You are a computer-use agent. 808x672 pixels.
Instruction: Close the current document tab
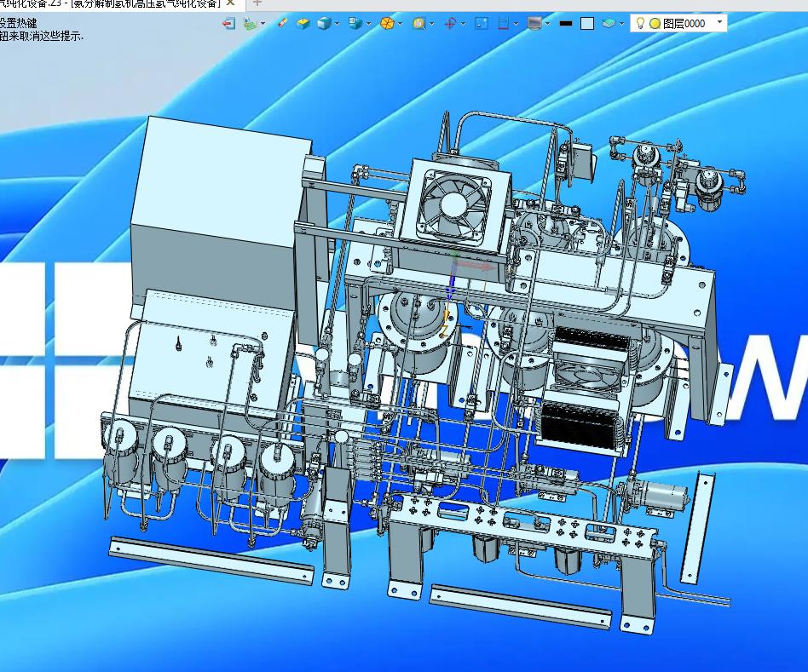(231, 3)
